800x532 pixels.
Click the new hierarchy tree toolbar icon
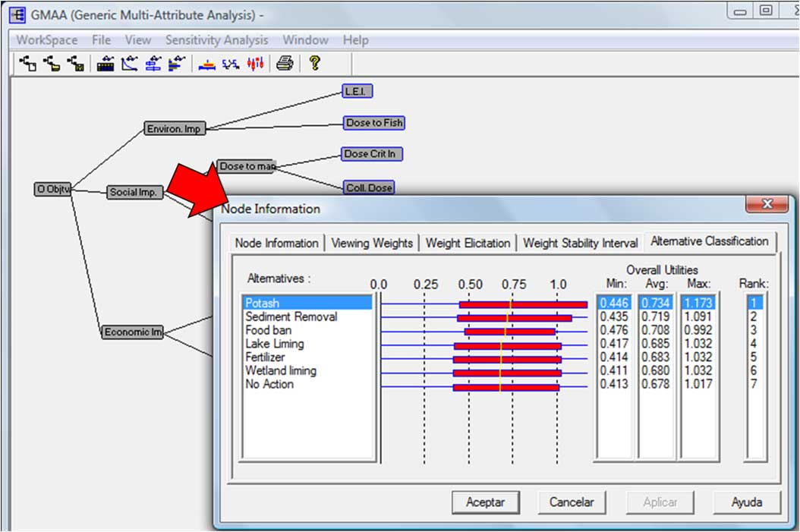28,65
